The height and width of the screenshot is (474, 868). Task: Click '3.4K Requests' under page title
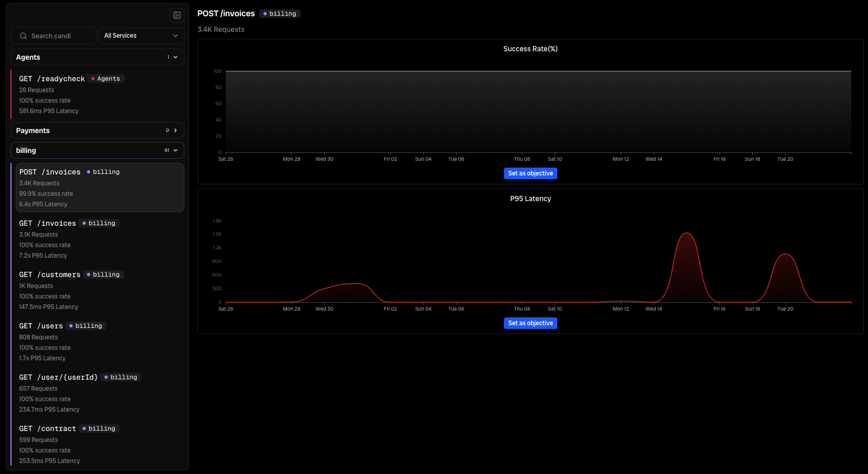[x=221, y=29]
